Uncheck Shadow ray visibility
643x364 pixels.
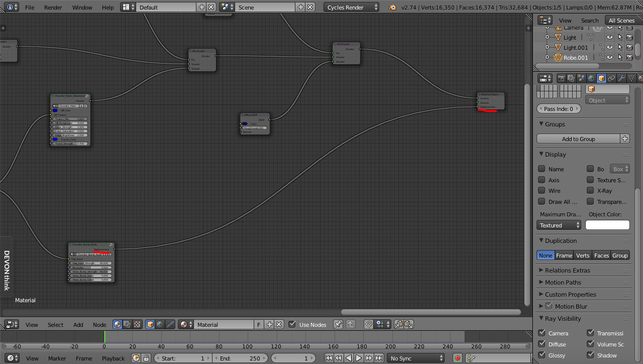click(x=590, y=355)
